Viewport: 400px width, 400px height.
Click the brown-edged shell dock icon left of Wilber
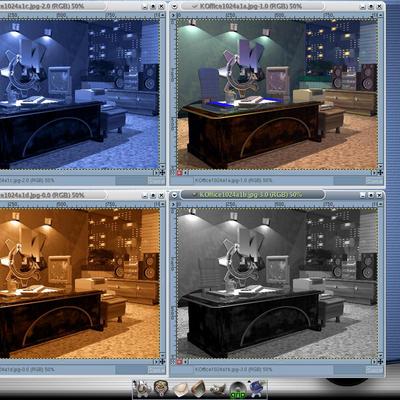tap(199, 389)
